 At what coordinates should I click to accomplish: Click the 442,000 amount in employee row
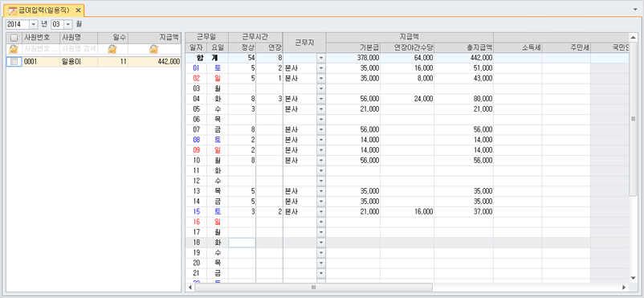tap(169, 62)
